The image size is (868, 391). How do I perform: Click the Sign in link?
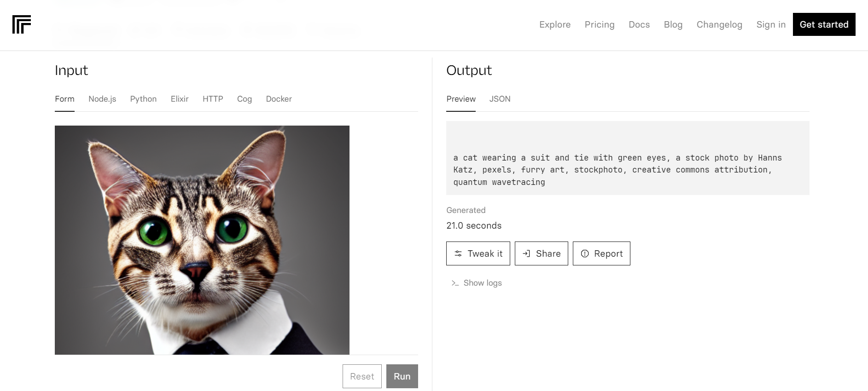pos(771,24)
